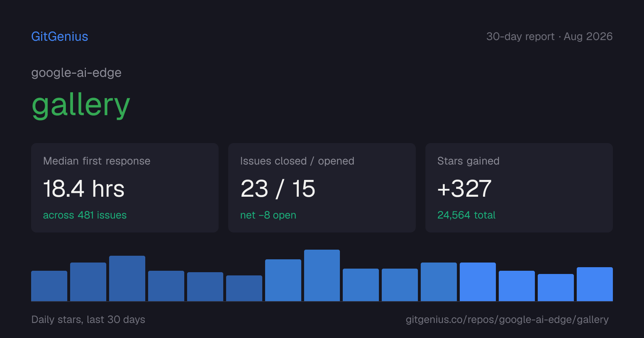This screenshot has width=644, height=338.
Task: Click the "across 481 issues" note
Action: pyautogui.click(x=85, y=215)
